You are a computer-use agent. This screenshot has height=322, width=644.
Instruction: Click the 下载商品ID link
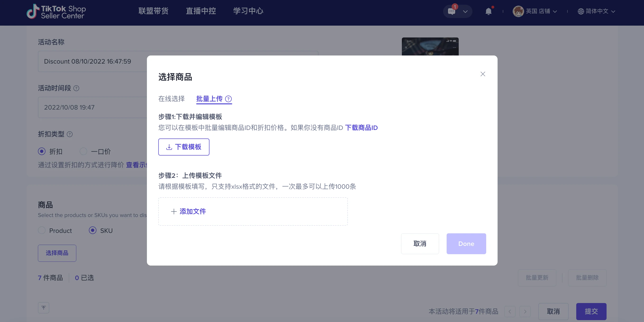coord(361,128)
